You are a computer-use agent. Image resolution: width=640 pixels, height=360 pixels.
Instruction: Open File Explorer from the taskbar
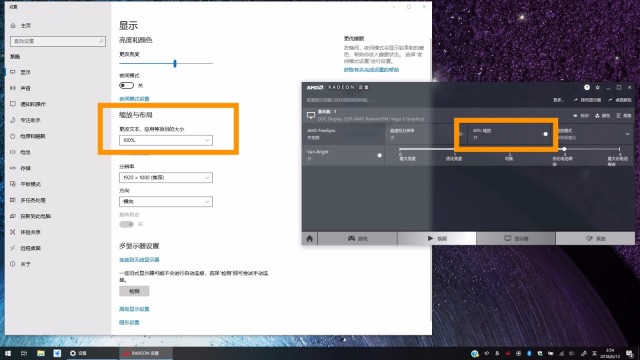pyautogui.click(x=41, y=353)
